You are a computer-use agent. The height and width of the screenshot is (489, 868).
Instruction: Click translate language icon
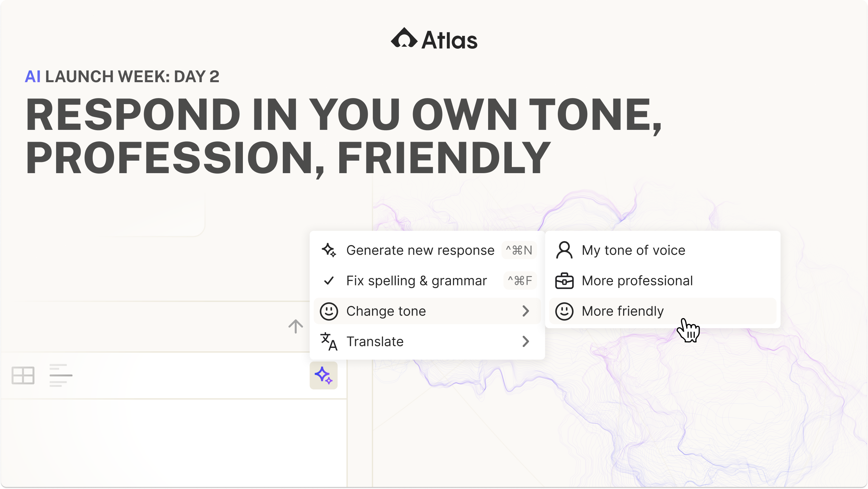point(329,342)
